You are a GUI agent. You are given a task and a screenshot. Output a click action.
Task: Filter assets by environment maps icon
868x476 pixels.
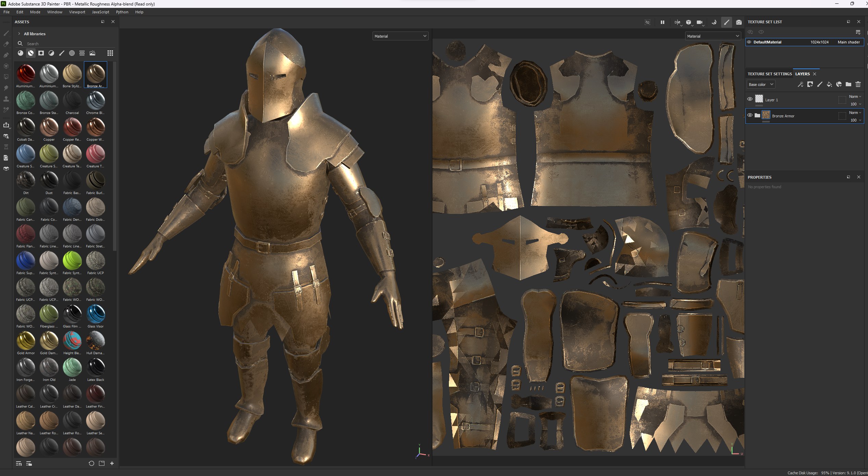pyautogui.click(x=92, y=53)
